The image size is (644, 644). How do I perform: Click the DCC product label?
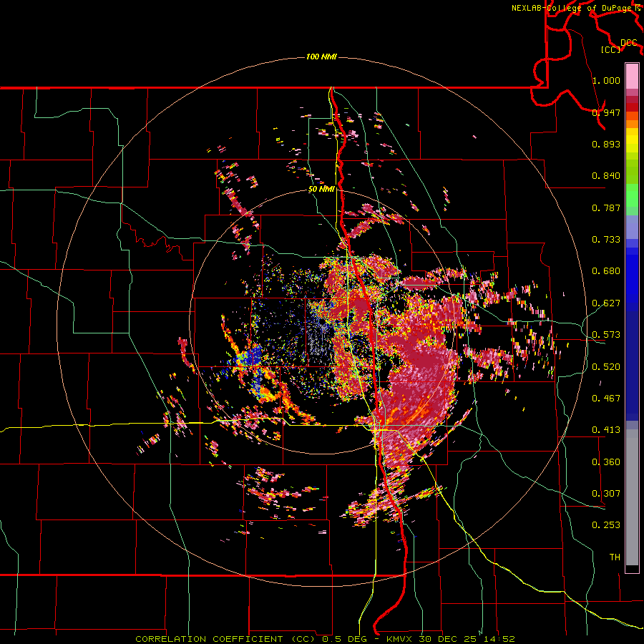[x=629, y=43]
